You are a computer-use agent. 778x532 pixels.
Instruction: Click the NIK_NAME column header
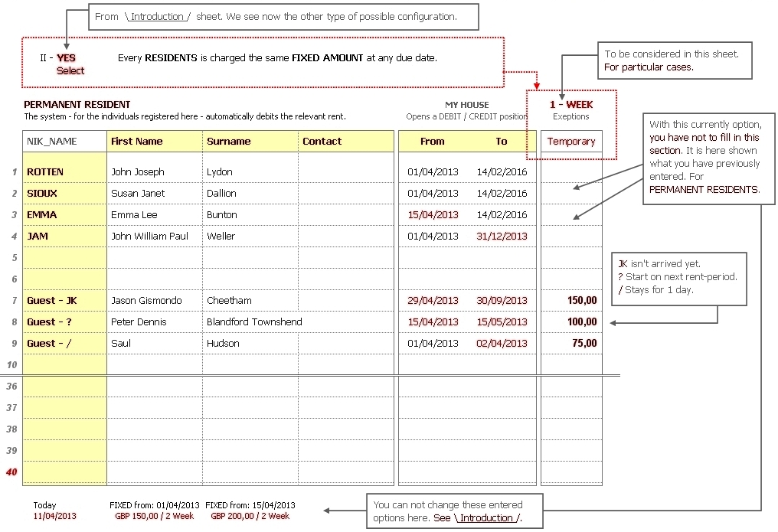(x=64, y=142)
